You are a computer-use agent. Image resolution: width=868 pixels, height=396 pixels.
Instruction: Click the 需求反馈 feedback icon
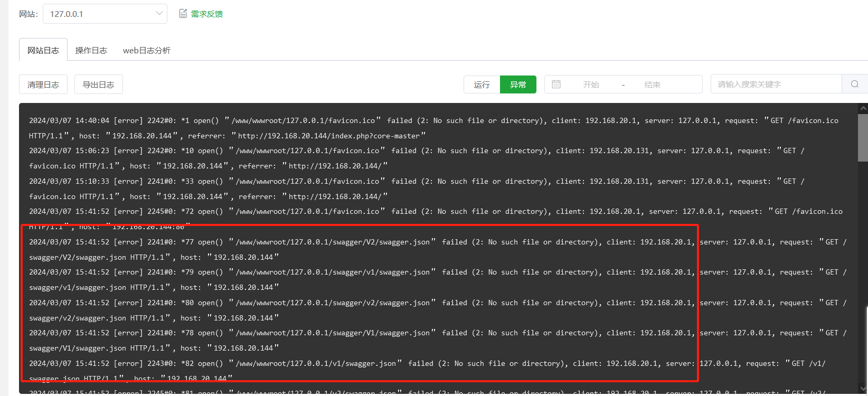183,14
